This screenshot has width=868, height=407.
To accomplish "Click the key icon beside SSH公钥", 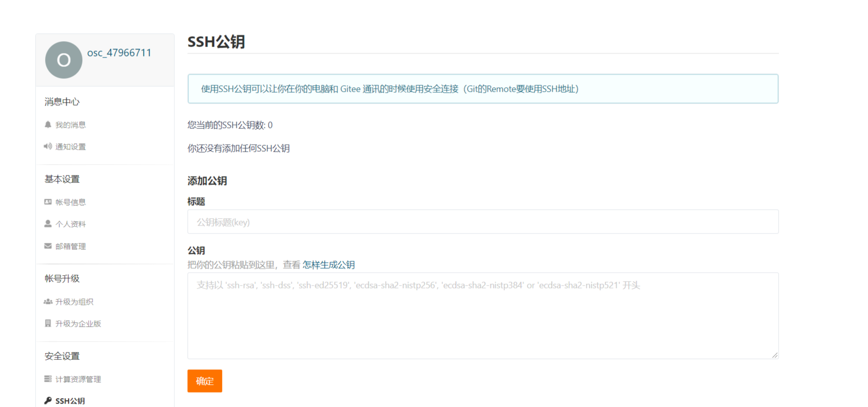I will 48,401.
